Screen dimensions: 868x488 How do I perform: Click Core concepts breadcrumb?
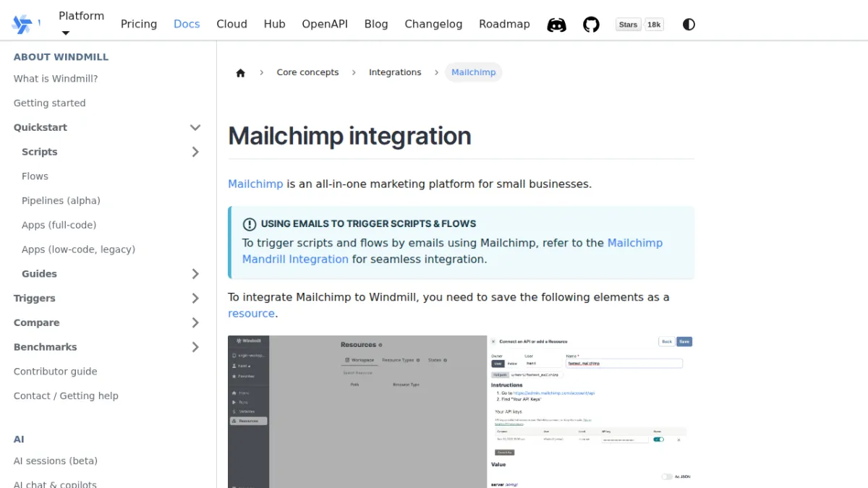(x=307, y=72)
